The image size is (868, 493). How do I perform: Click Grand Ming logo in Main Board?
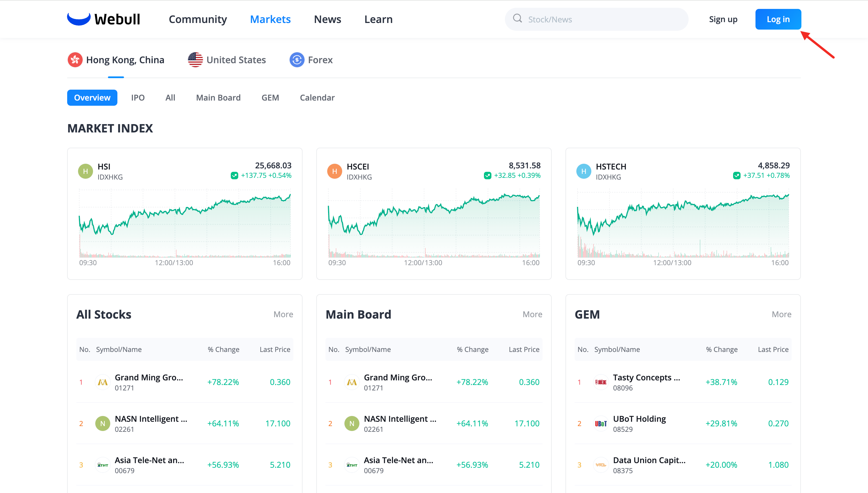pos(351,382)
